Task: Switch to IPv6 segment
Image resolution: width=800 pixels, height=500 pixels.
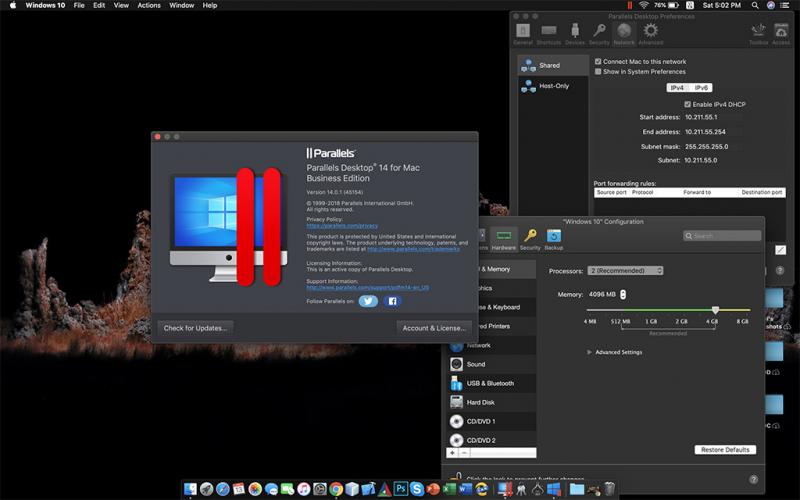Action: tap(701, 88)
